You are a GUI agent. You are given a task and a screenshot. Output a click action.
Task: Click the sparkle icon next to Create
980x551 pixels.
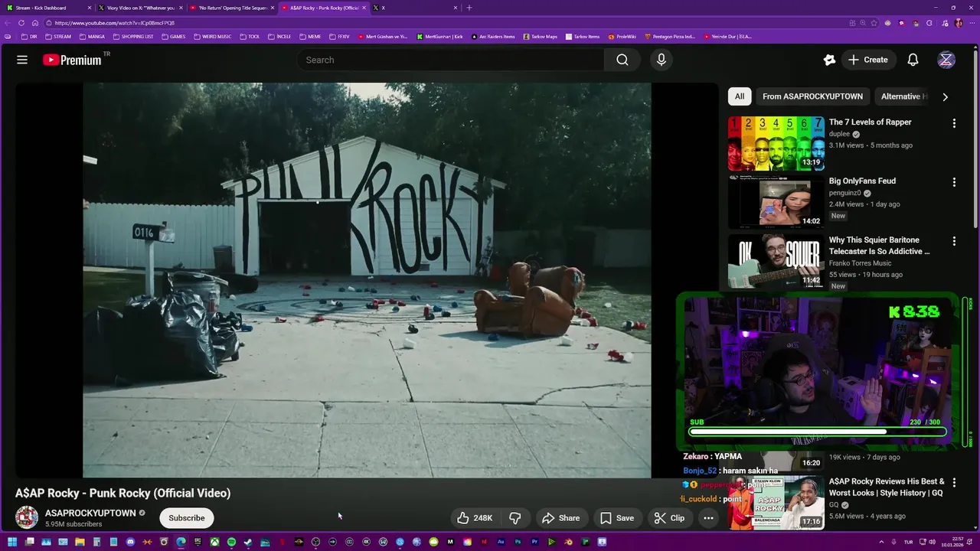(829, 60)
